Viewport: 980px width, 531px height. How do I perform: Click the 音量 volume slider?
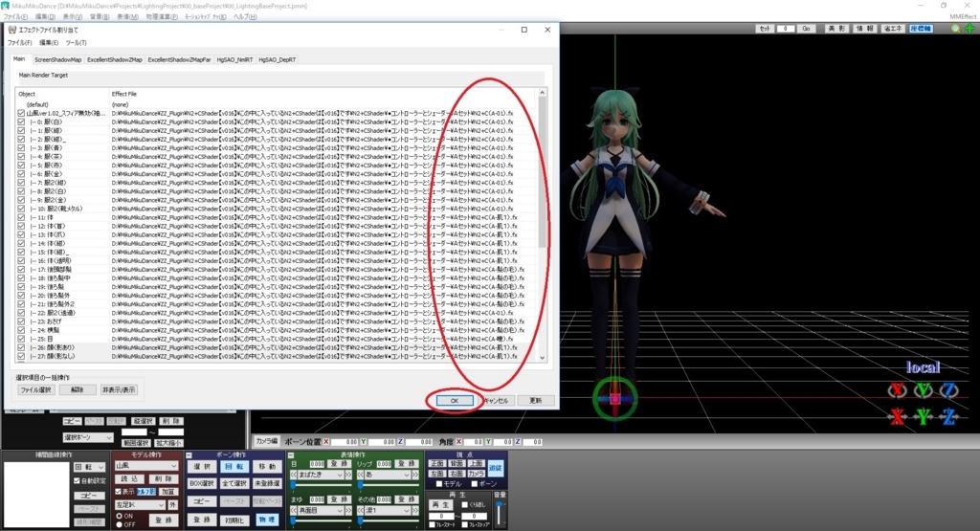(500, 514)
